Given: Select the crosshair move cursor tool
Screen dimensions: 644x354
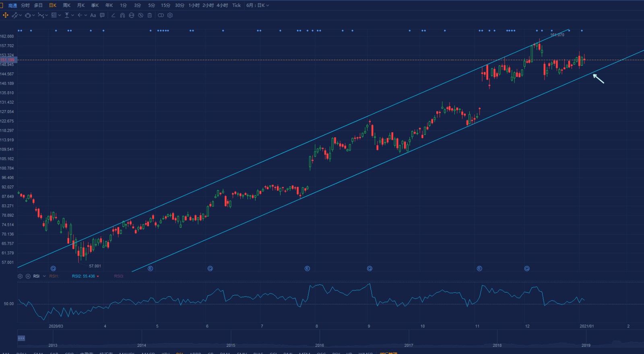Looking at the screenshot, I should [6, 15].
